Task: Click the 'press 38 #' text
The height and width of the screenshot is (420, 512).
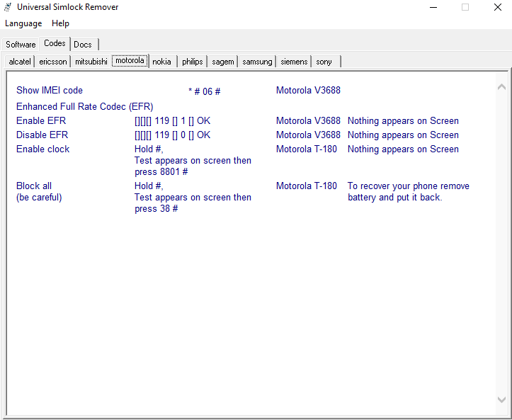Action: [156, 209]
